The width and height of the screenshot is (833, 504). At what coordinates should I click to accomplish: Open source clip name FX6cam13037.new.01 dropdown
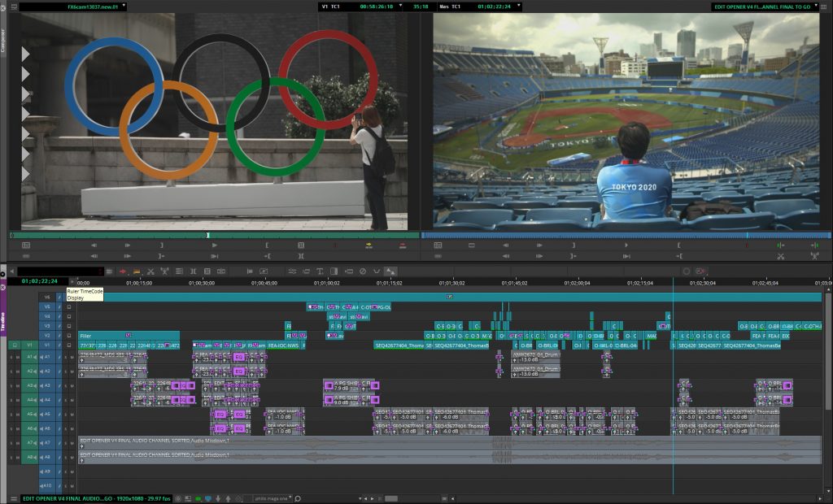pos(124,7)
